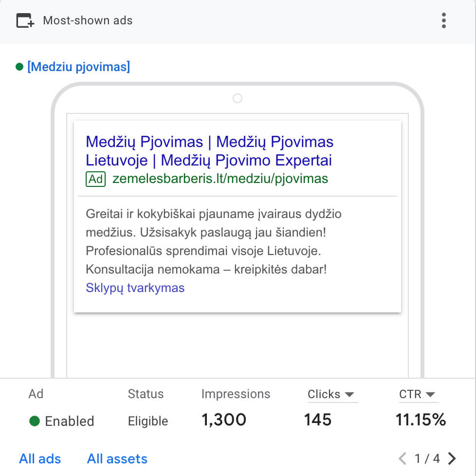
Task: Click the left pagination chevron
Action: [403, 458]
